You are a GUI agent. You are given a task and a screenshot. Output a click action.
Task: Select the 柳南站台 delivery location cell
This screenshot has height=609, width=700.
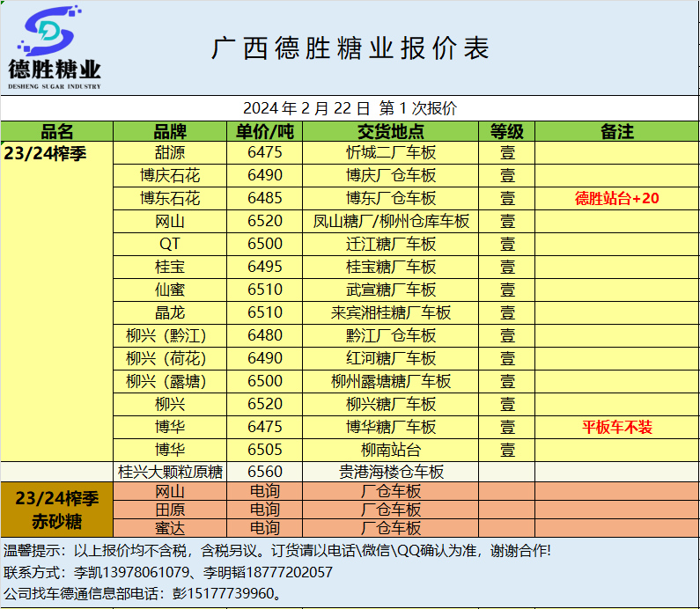391,450
